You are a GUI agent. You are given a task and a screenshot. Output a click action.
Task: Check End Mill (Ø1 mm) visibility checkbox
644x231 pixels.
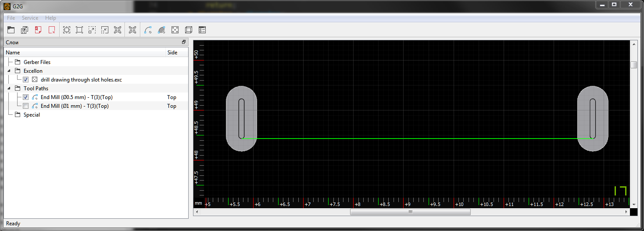26,106
